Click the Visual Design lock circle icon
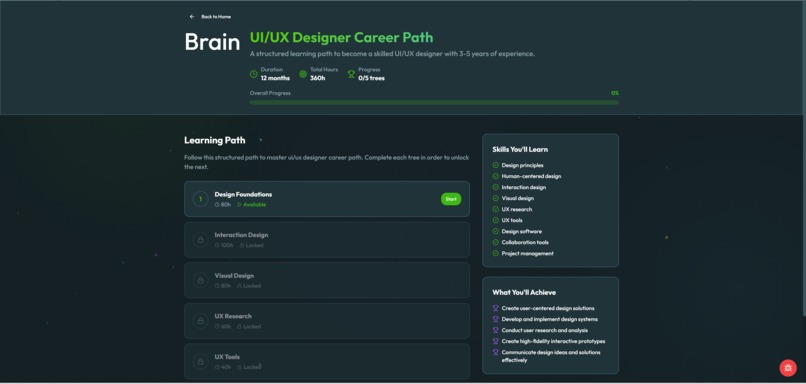 point(200,280)
